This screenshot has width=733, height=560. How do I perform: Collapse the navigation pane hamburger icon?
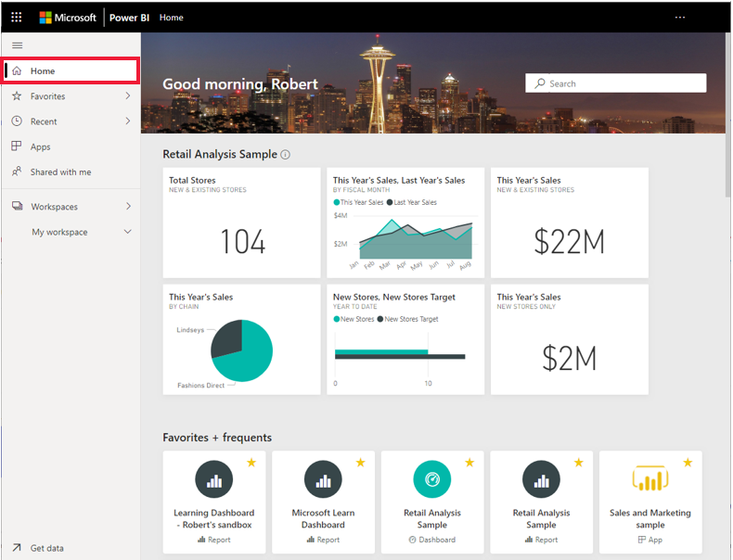(x=18, y=45)
